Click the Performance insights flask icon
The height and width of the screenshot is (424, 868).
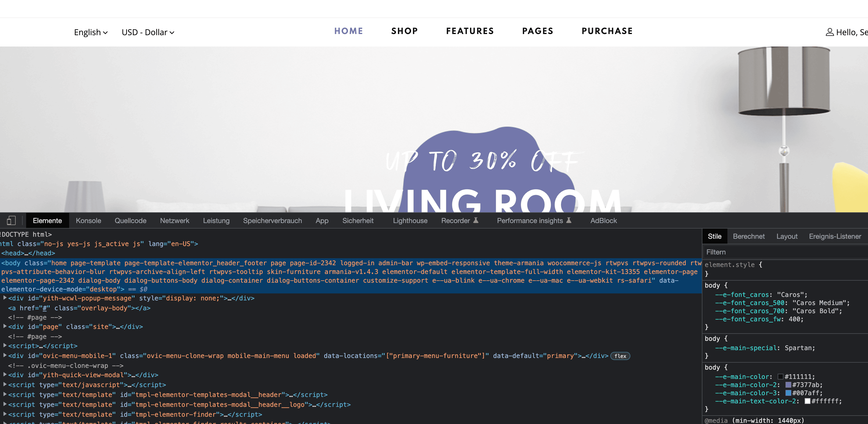569,220
